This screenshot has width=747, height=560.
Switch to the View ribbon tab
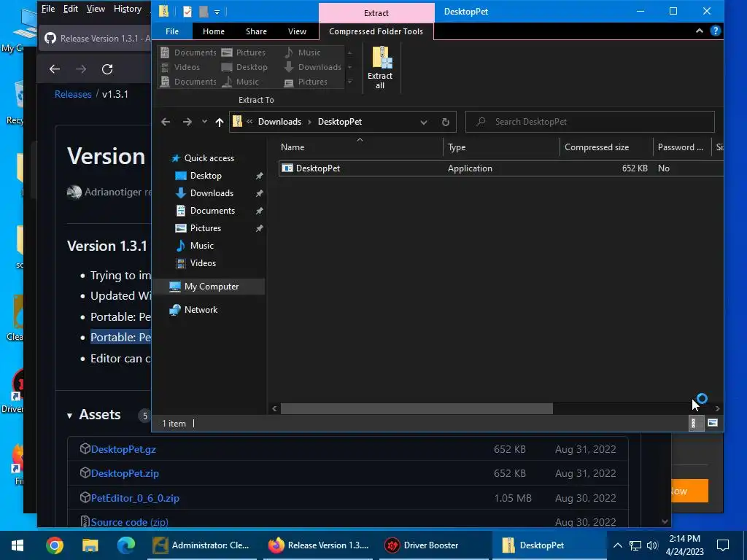(298, 31)
